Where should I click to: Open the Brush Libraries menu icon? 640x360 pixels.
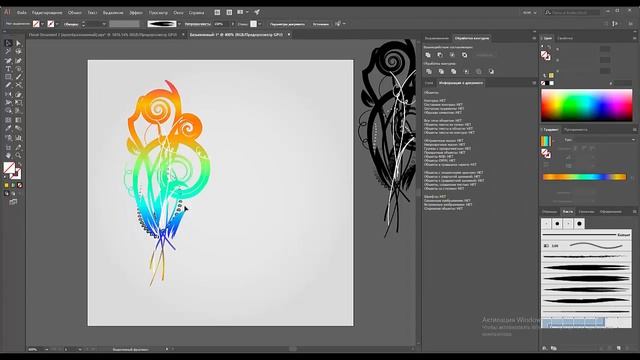tap(546, 348)
